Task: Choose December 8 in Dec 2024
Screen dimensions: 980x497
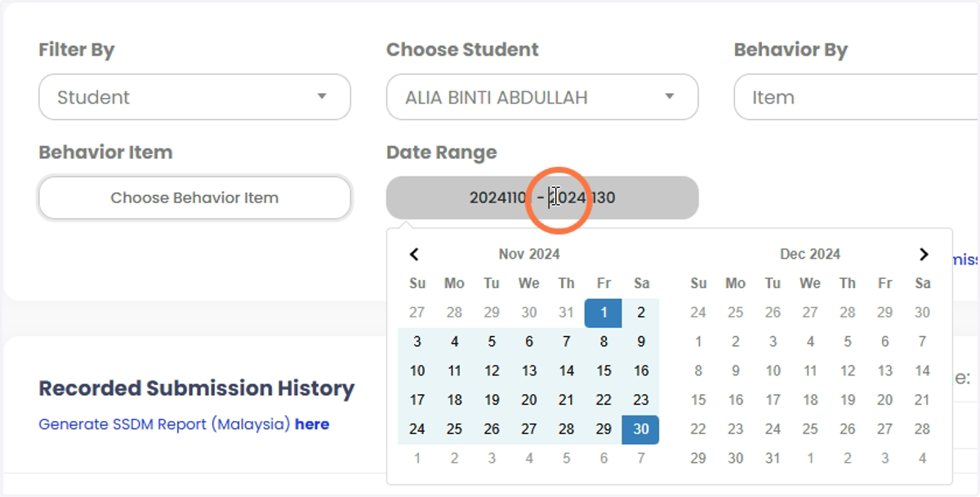Action: coord(698,371)
